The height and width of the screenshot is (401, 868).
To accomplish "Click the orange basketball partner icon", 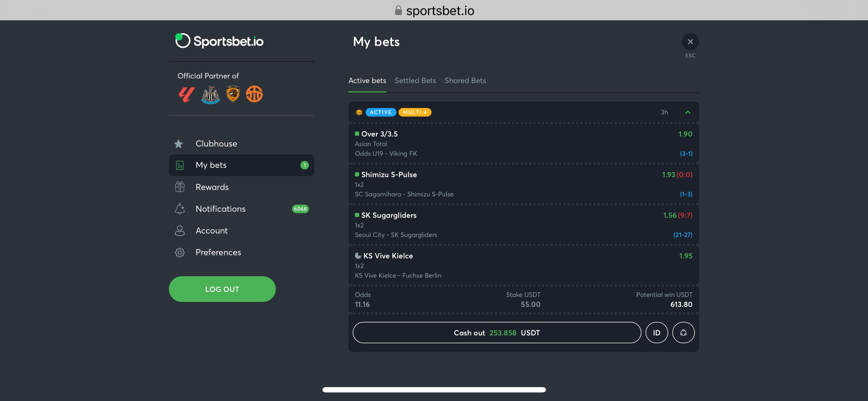I will pos(254,94).
